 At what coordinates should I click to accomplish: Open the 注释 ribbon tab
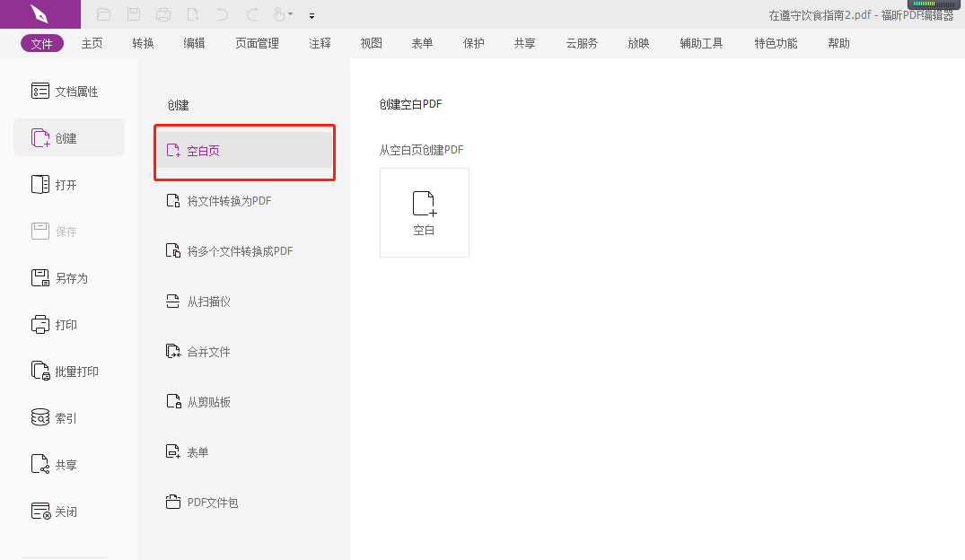tap(320, 42)
